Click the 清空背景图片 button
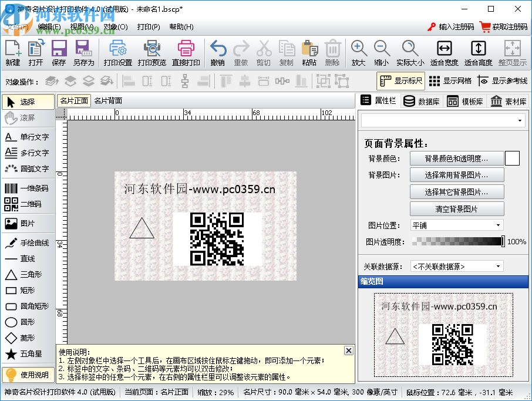 coord(456,209)
